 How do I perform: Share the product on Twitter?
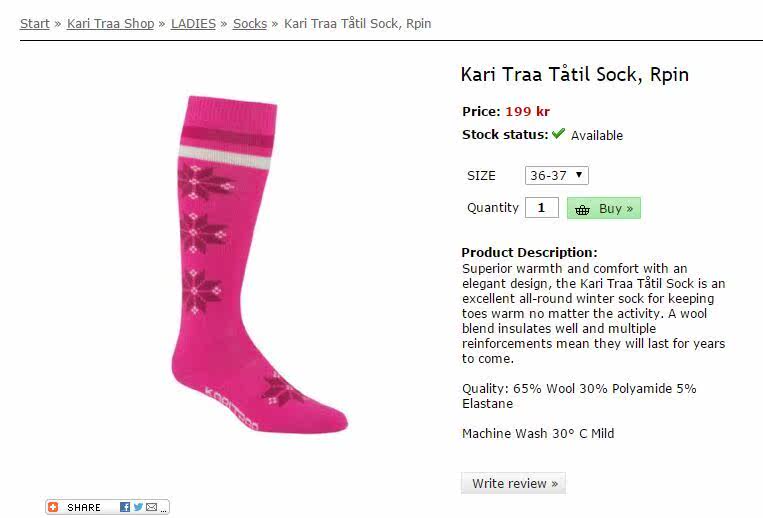(x=138, y=507)
